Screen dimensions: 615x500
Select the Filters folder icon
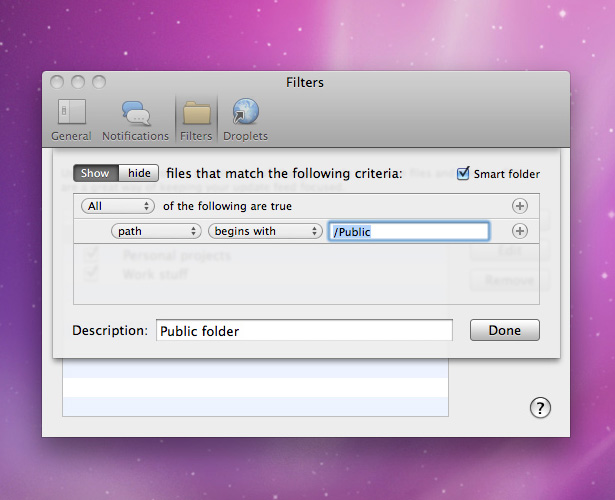[197, 113]
